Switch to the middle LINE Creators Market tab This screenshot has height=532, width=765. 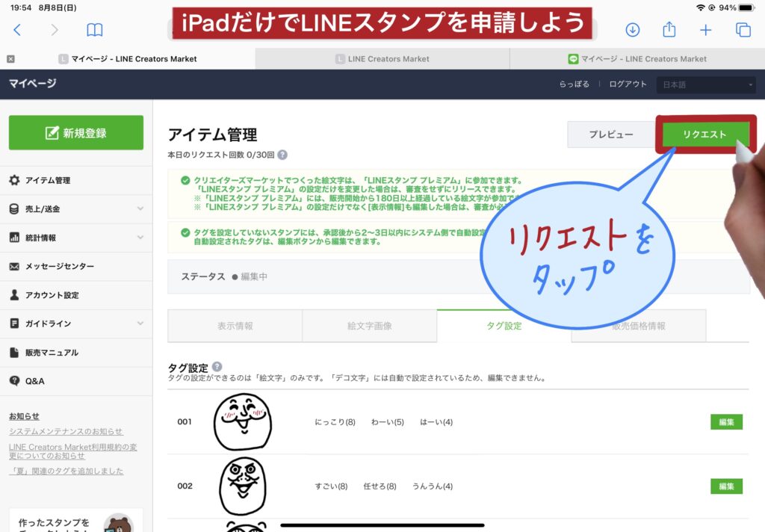pyautogui.click(x=382, y=59)
